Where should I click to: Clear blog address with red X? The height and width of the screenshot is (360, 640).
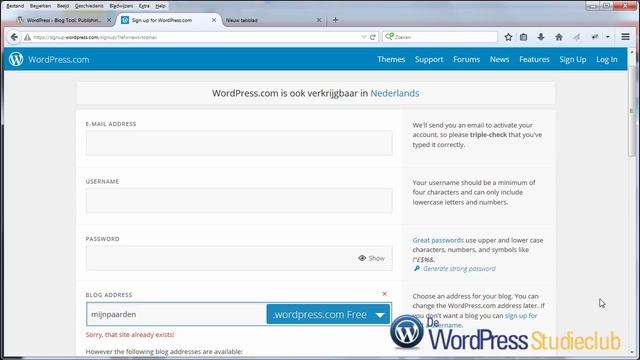tap(384, 294)
